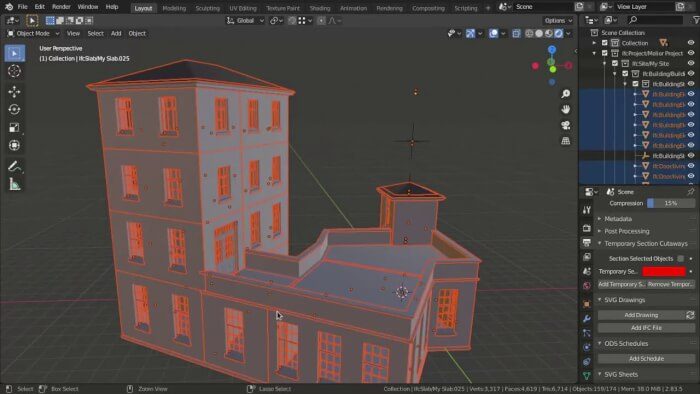Switch to Modeling workspace tab
700x394 pixels.
(174, 8)
